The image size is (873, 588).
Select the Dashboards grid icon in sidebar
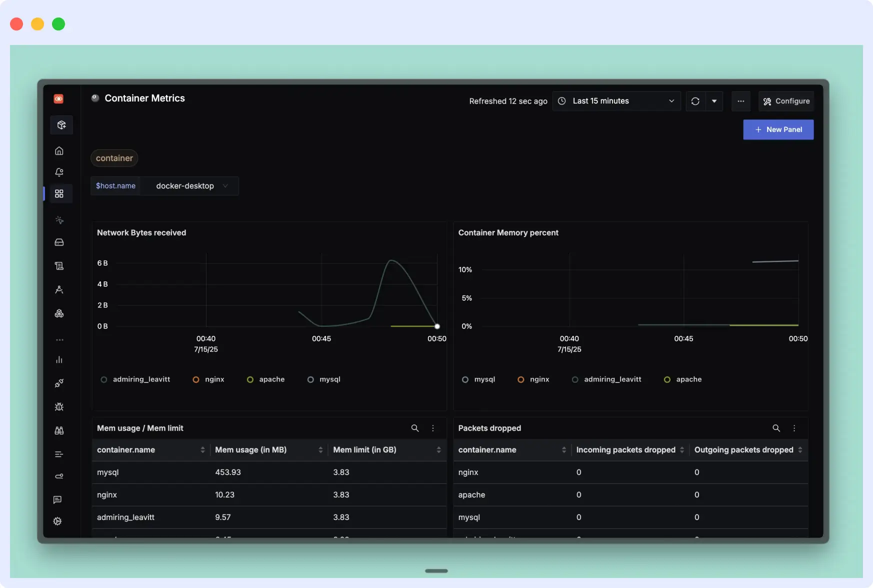[x=59, y=193]
